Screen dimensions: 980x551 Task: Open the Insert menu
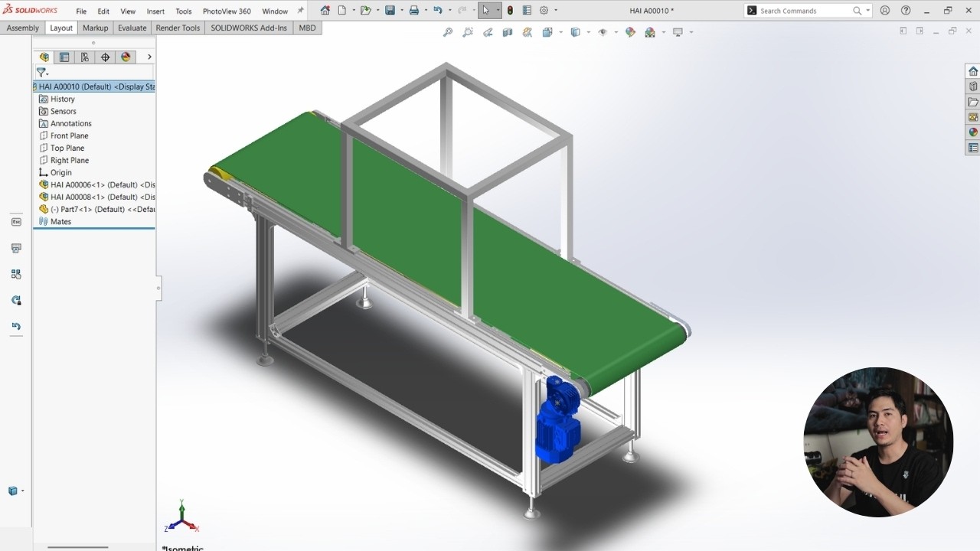pyautogui.click(x=155, y=11)
